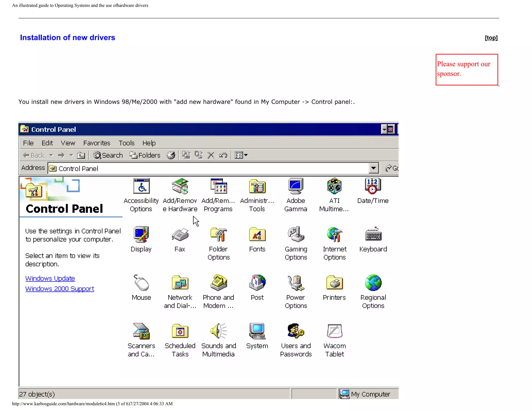The width and height of the screenshot is (532, 411).
Task: Open Post mail applet icon
Action: [257, 283]
